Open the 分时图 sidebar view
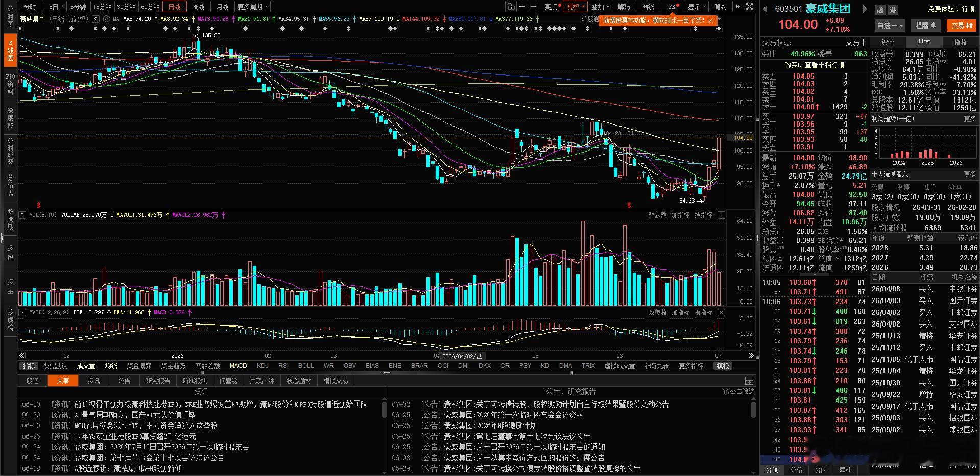 10,17
